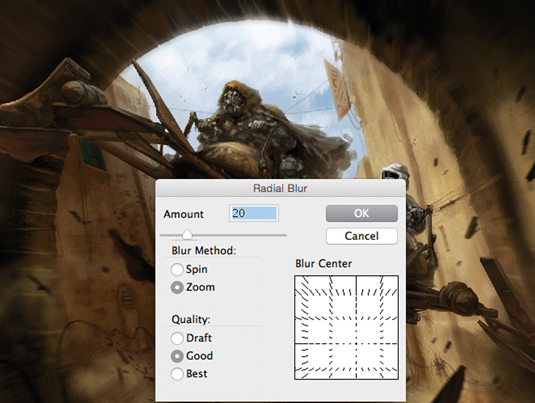Click the Amount value field
The height and width of the screenshot is (403, 535).
tap(254, 213)
